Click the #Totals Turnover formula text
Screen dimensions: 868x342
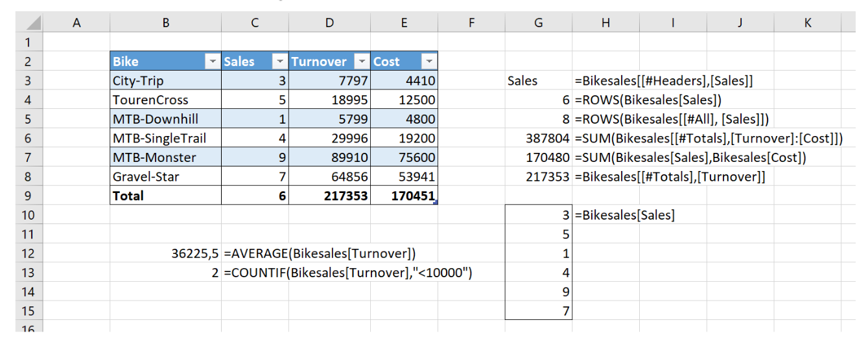pos(670,176)
